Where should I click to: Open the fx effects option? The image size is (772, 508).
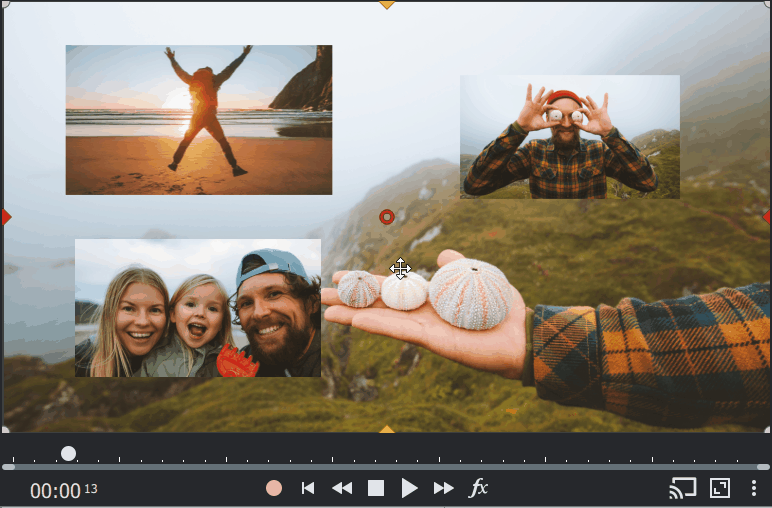(x=479, y=488)
